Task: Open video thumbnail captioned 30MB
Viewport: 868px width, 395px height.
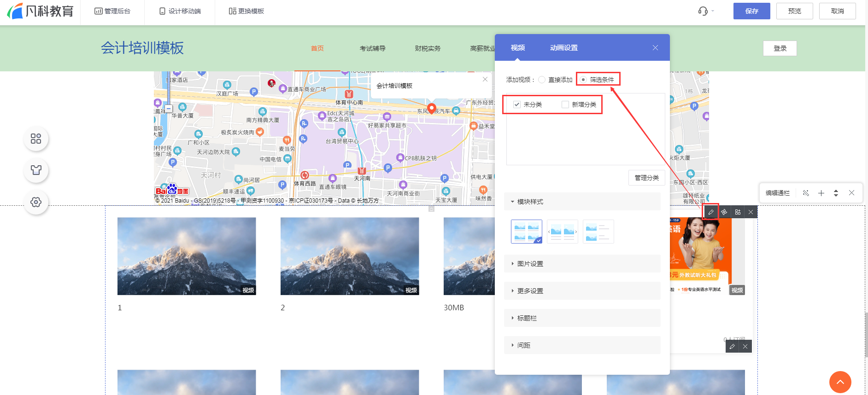Action: pyautogui.click(x=469, y=256)
